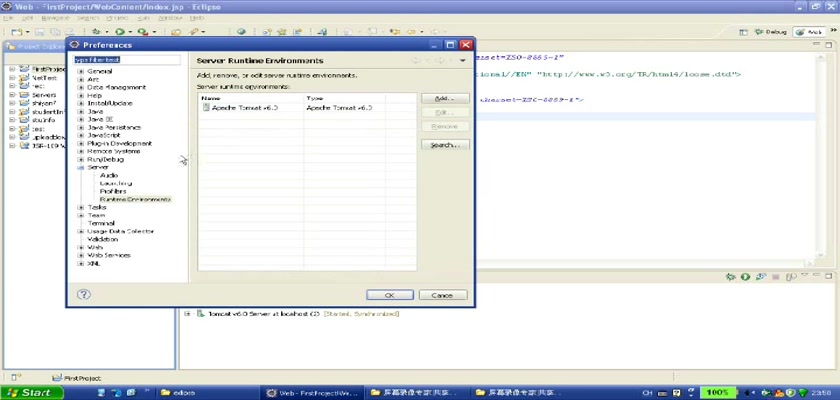
Task: Click the Add... button
Action: [445, 99]
